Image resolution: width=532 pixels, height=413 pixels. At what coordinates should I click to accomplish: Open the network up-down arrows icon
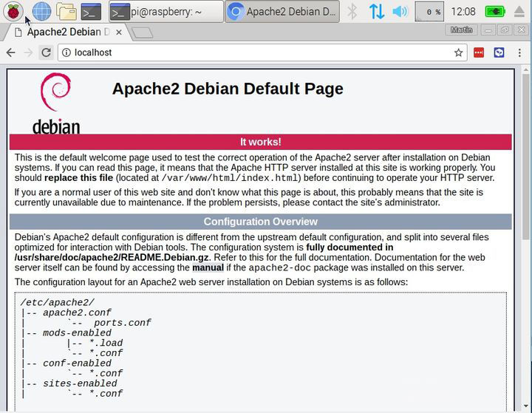click(x=377, y=12)
